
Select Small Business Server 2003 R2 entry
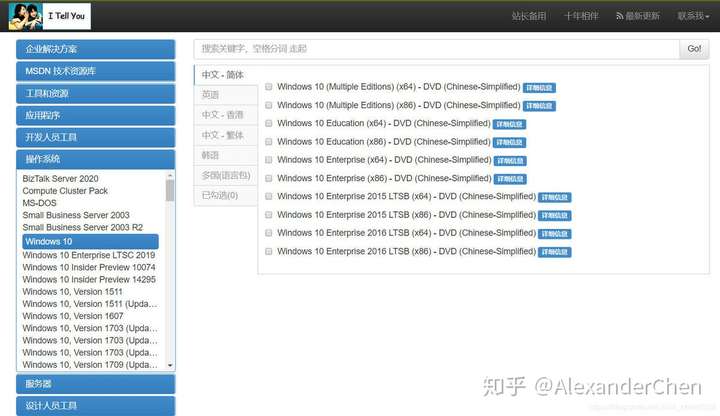point(83,227)
